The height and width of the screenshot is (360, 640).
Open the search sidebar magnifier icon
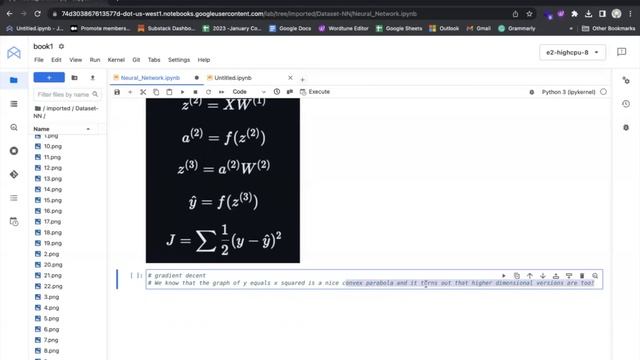click(13, 127)
